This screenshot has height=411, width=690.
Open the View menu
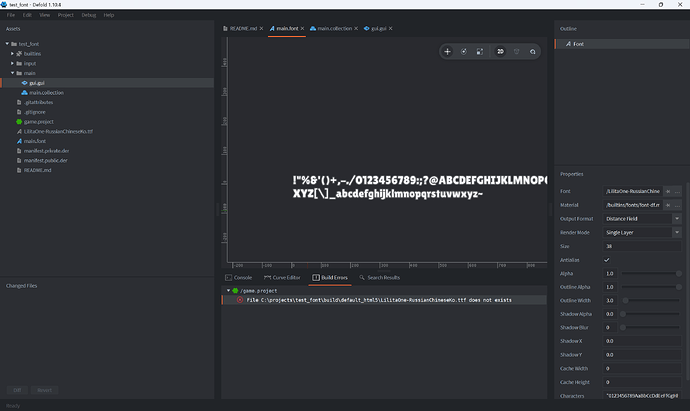44,15
